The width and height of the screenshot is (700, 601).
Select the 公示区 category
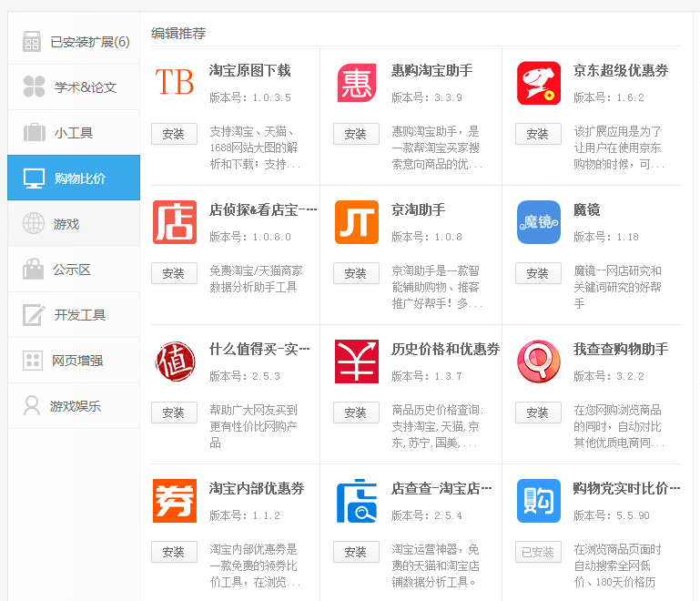[74, 270]
